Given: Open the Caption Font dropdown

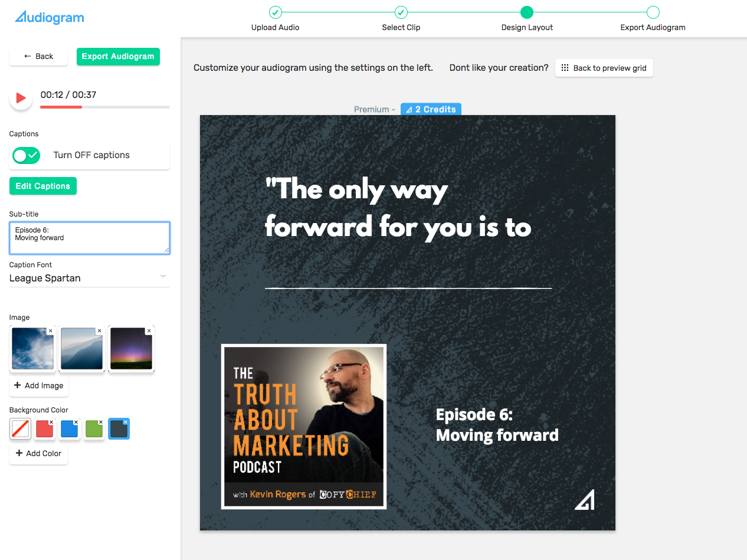Looking at the screenshot, I should [90, 278].
